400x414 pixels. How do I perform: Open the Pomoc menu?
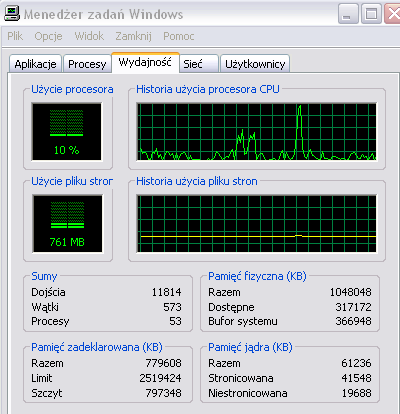pyautogui.click(x=179, y=36)
